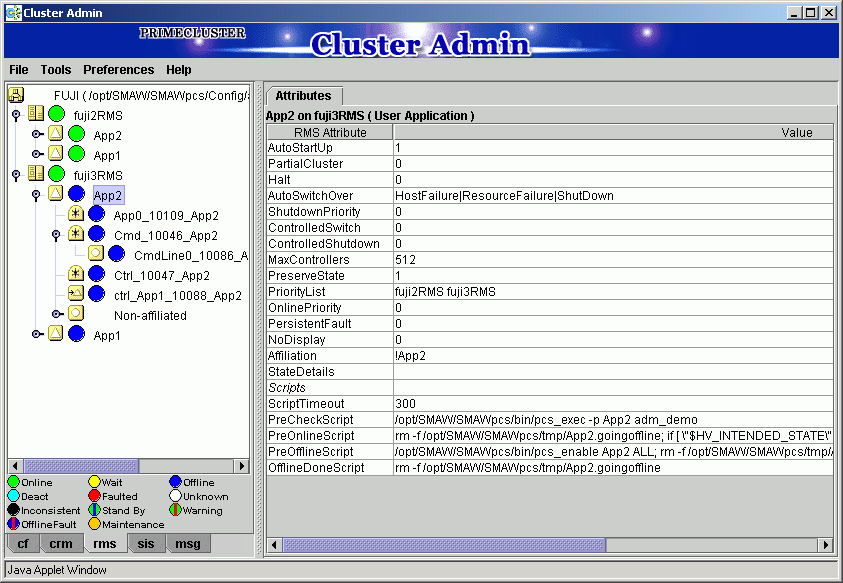The width and height of the screenshot is (843, 583).
Task: Click the green Online status circle of fuji2RMS
Action: pyautogui.click(x=56, y=114)
